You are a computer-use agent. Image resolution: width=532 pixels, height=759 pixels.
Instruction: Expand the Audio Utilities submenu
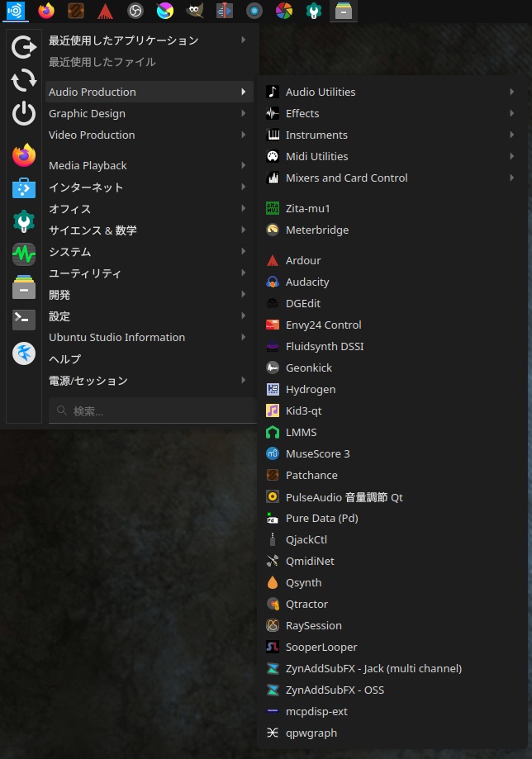(x=392, y=92)
